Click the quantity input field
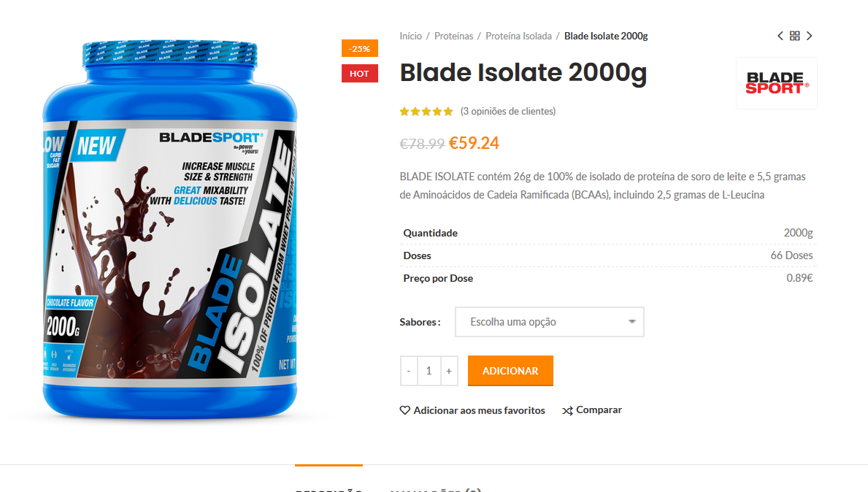 point(429,371)
